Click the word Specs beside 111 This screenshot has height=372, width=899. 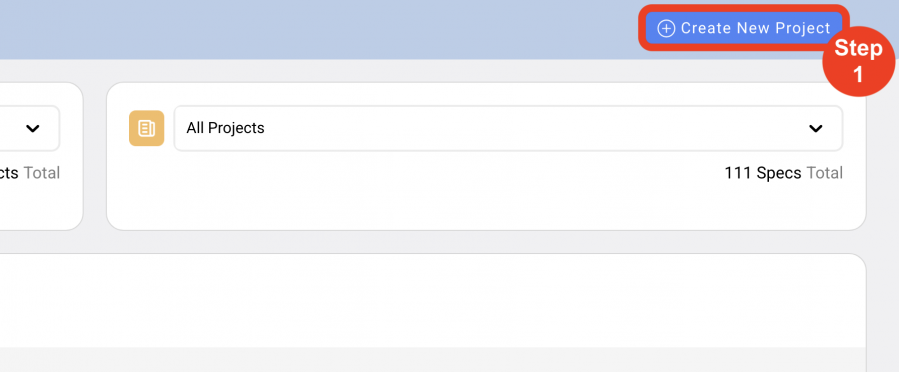pos(779,173)
